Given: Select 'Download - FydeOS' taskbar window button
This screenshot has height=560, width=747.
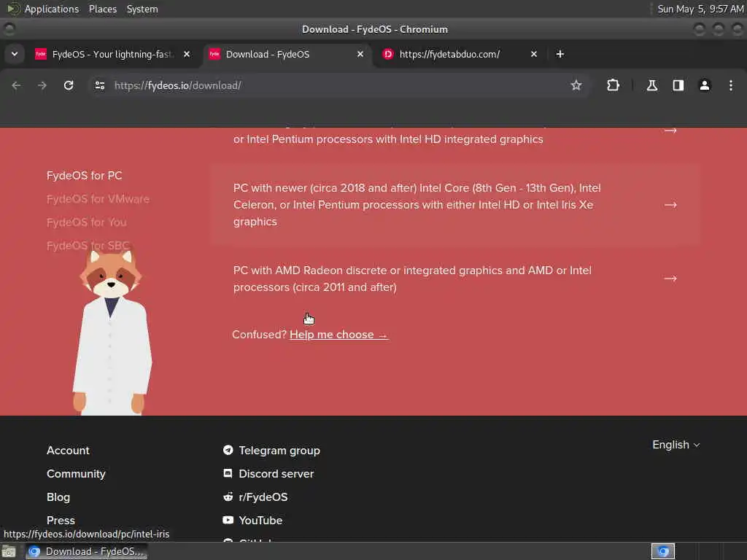Looking at the screenshot, I should pyautogui.click(x=86, y=551).
